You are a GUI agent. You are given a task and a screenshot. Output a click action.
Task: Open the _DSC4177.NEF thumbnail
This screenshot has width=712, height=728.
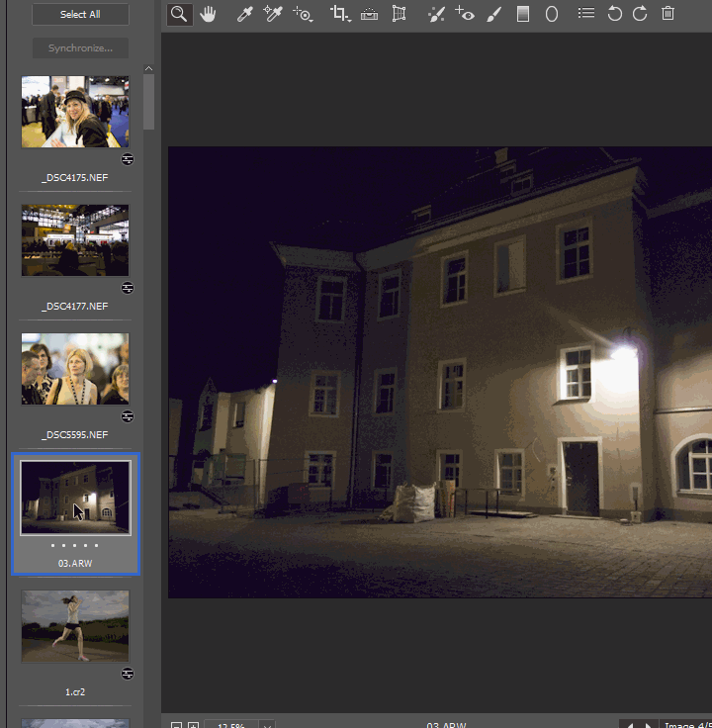(x=75, y=240)
